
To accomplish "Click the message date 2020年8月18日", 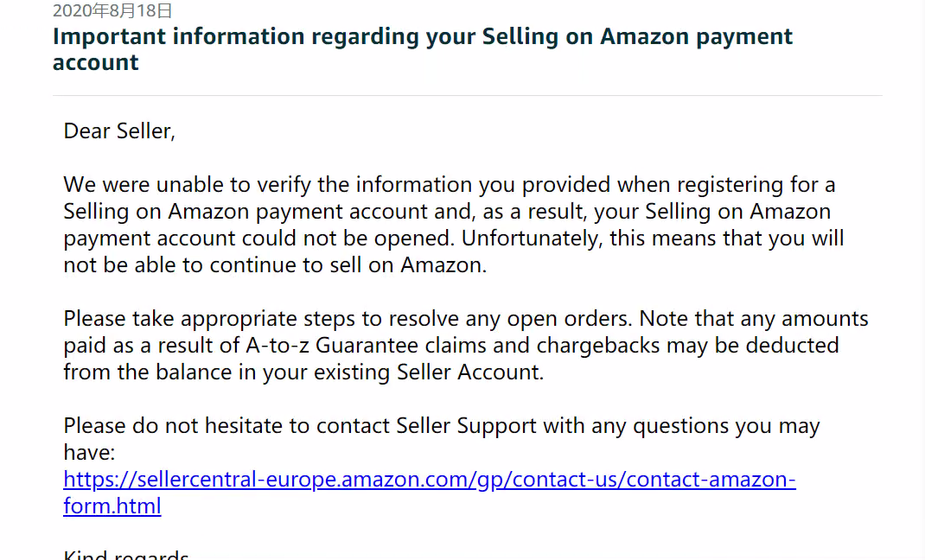I will [x=112, y=10].
